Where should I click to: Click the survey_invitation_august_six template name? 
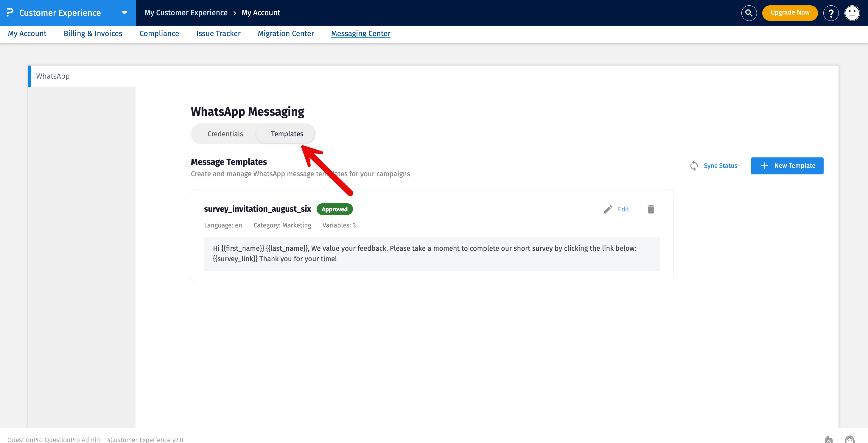pyautogui.click(x=257, y=209)
